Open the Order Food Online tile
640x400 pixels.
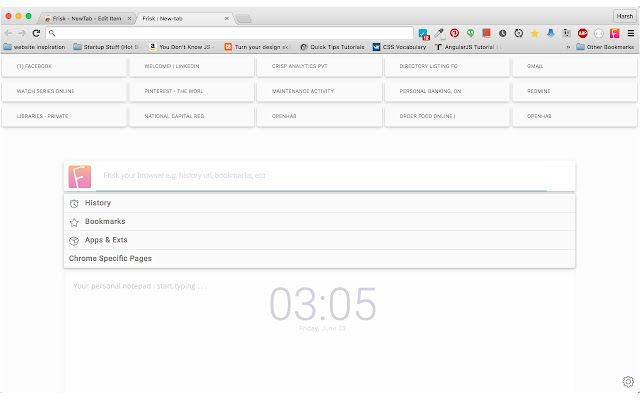pyautogui.click(x=447, y=116)
